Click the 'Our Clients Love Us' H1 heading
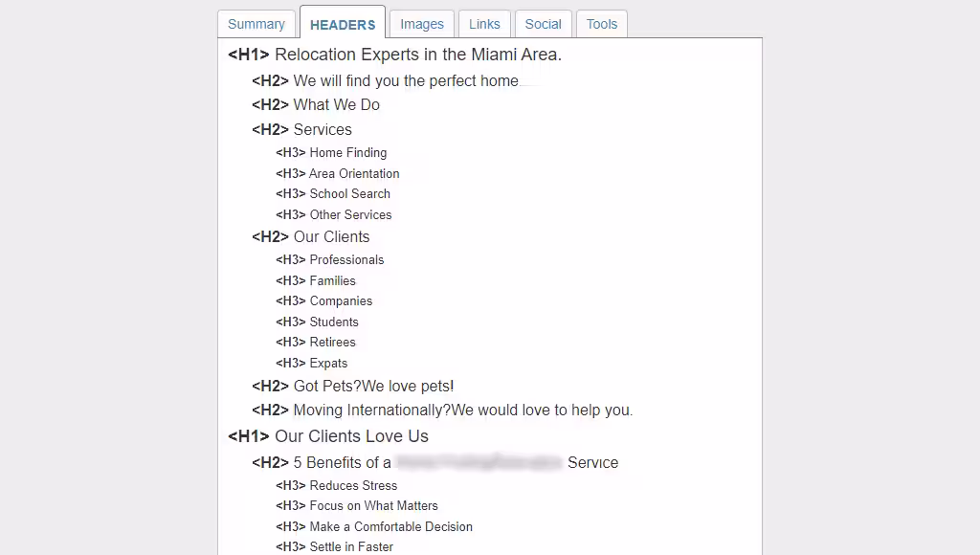 351,435
